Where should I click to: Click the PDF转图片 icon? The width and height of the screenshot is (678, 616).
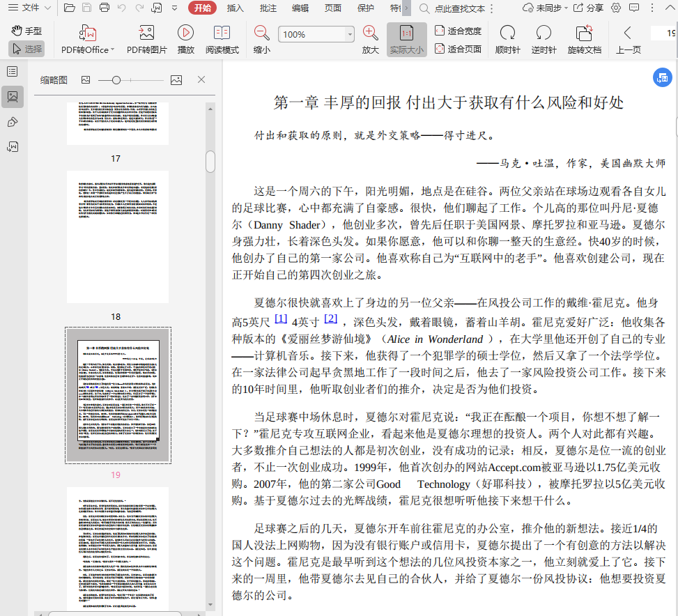pyautogui.click(x=146, y=33)
